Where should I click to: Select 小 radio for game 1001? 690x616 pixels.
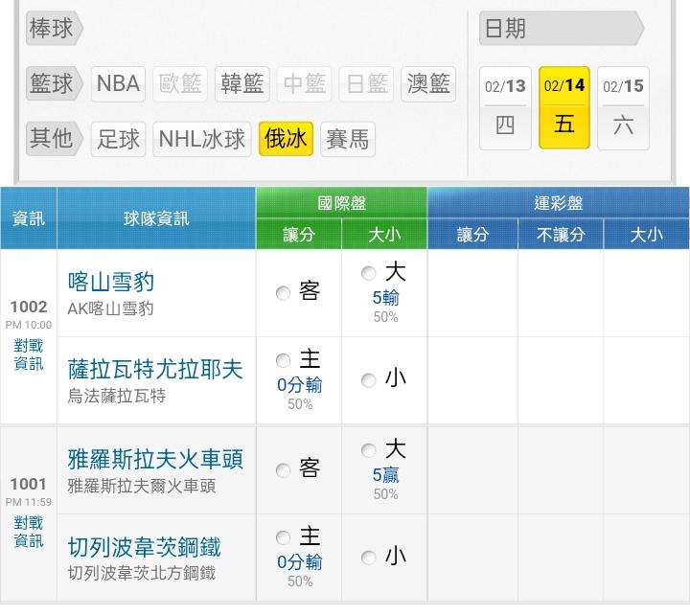[369, 558]
